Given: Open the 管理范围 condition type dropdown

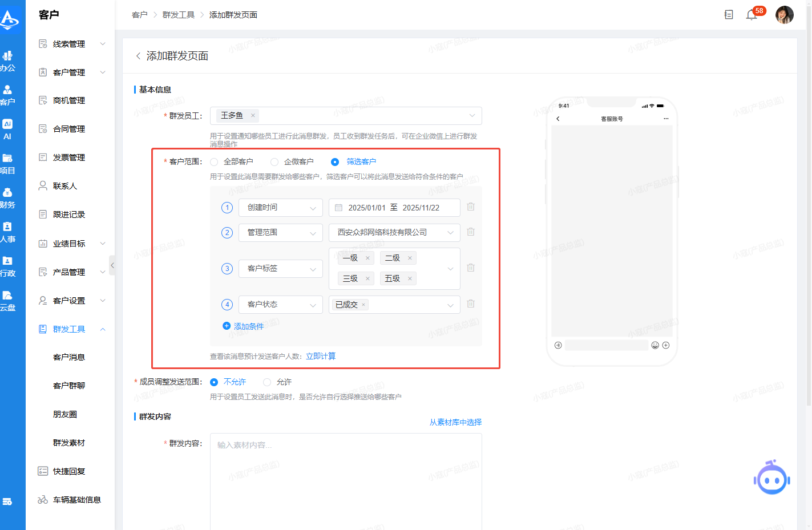Looking at the screenshot, I should pyautogui.click(x=281, y=233).
